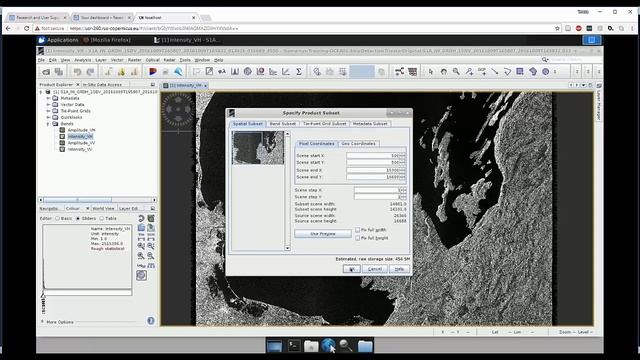Click the Redo arrow in toolbar
640x360 pixels.
click(x=90, y=72)
